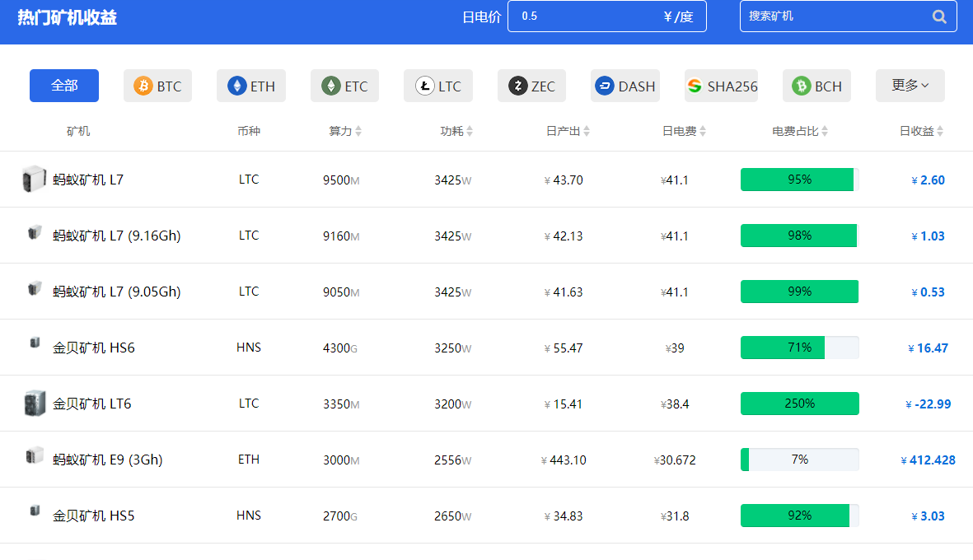Show BCH miners only
The height and width of the screenshot is (560, 973).
(x=816, y=86)
